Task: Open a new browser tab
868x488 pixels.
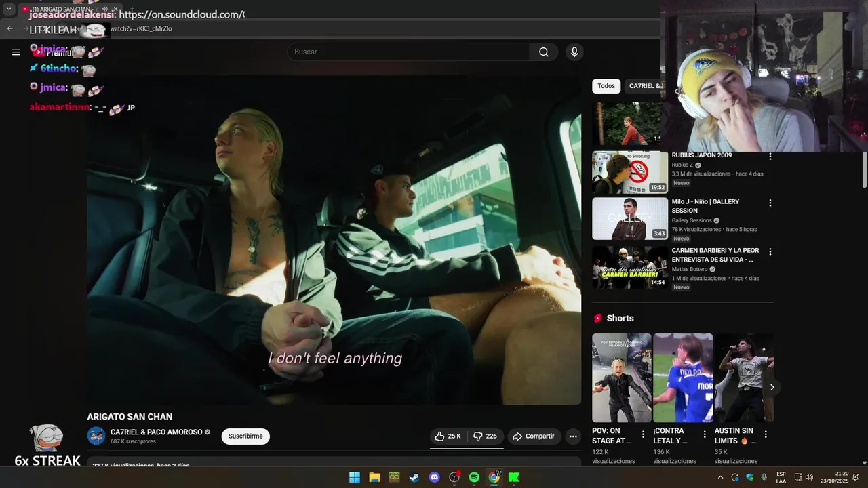Action: 132,9
